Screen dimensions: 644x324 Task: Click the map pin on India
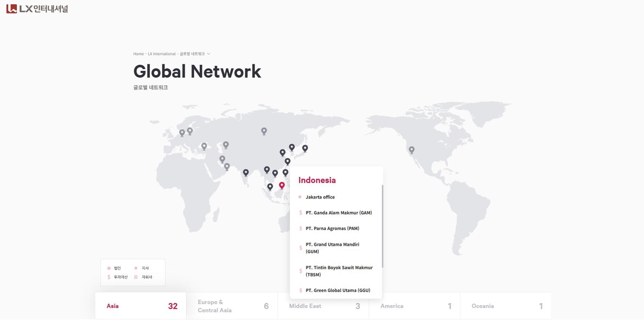246,173
